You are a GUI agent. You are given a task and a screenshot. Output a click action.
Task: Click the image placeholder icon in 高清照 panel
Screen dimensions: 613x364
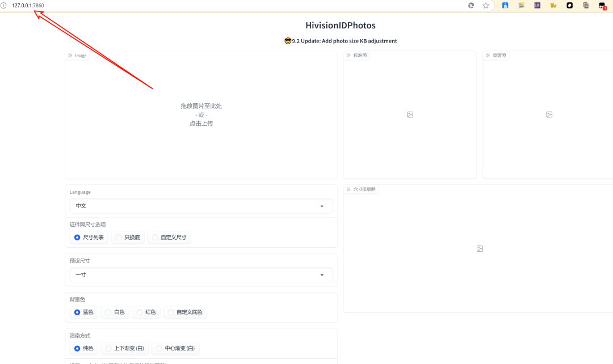pos(549,115)
